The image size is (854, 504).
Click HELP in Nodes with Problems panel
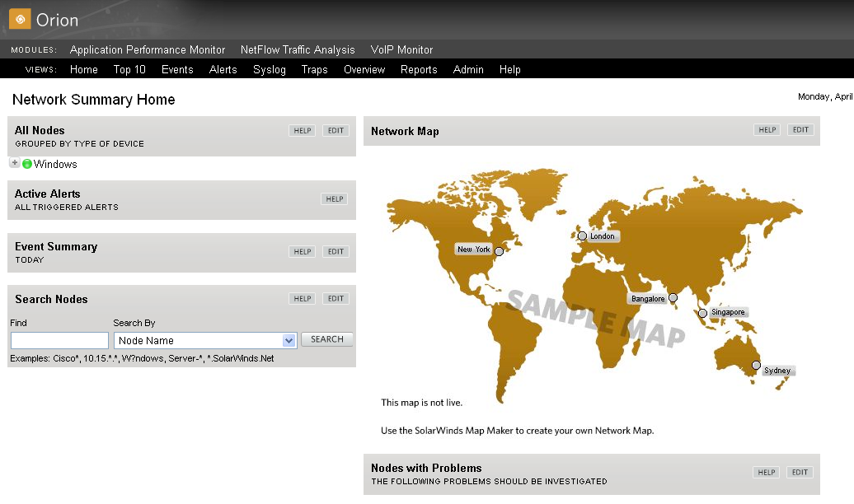[x=767, y=473]
